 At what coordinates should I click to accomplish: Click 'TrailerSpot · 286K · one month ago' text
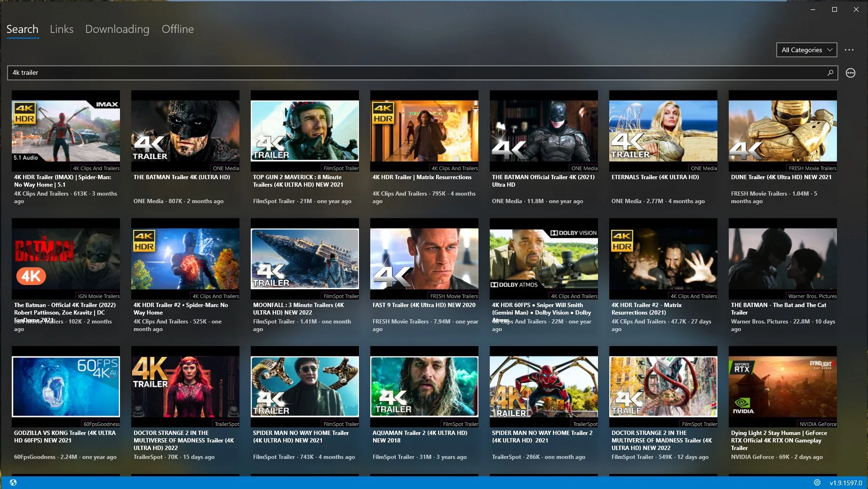coord(539,457)
